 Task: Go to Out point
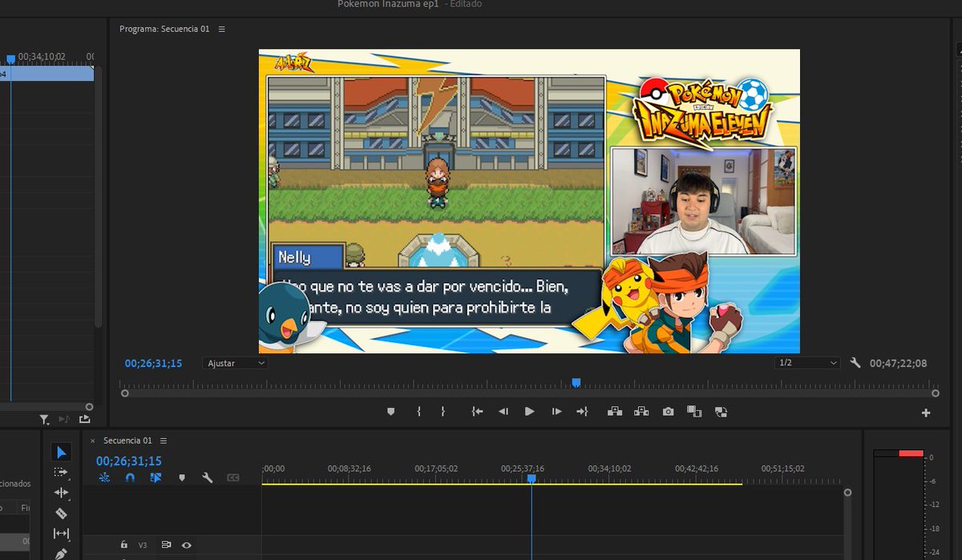point(582,412)
